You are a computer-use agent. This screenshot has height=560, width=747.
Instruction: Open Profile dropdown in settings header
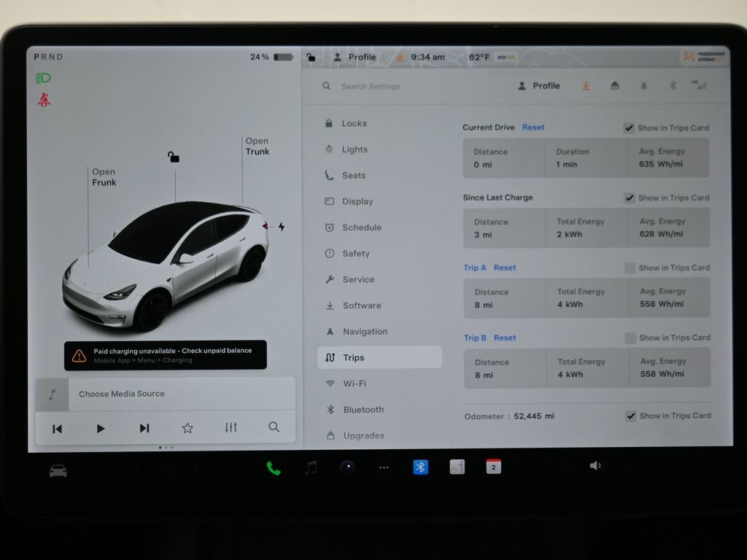point(539,86)
